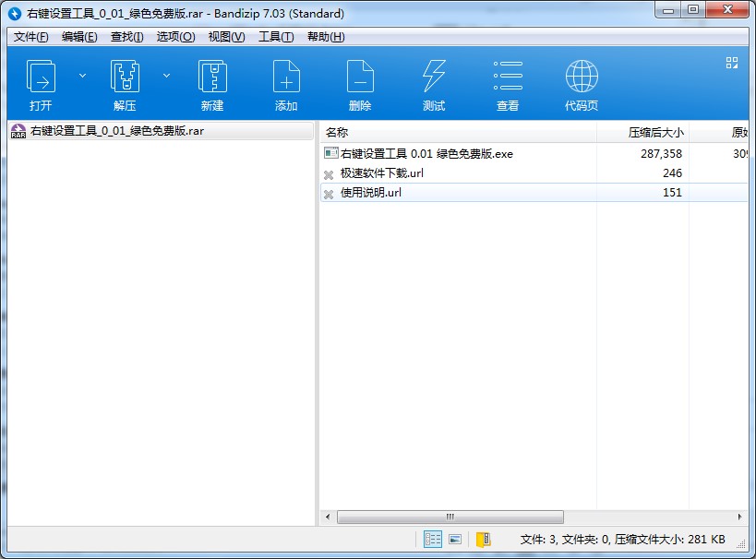Click the Delete (删除) toolbar icon

360,77
